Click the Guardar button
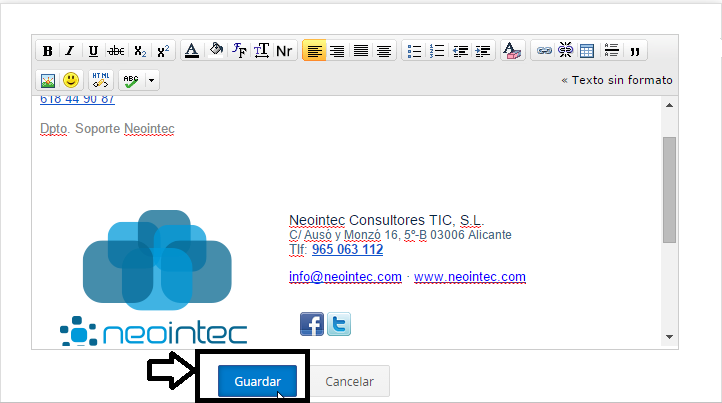Viewport: 722px width, 403px height. click(x=257, y=381)
